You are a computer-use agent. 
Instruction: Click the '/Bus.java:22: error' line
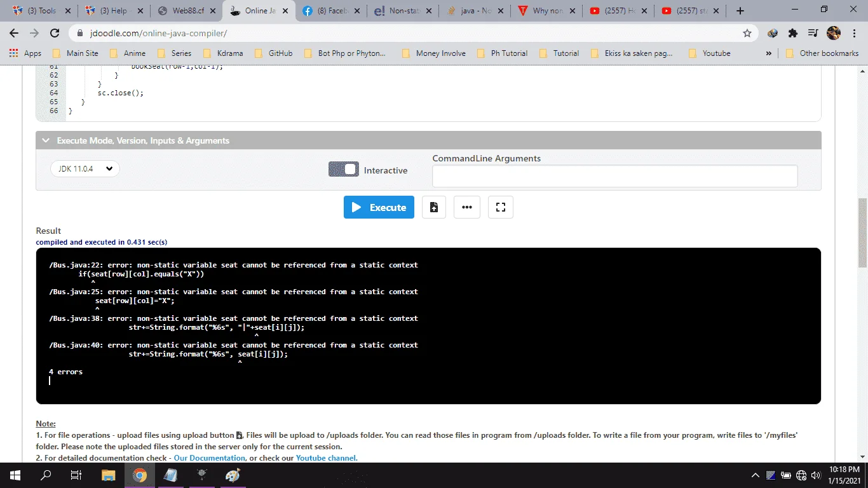(233, 265)
